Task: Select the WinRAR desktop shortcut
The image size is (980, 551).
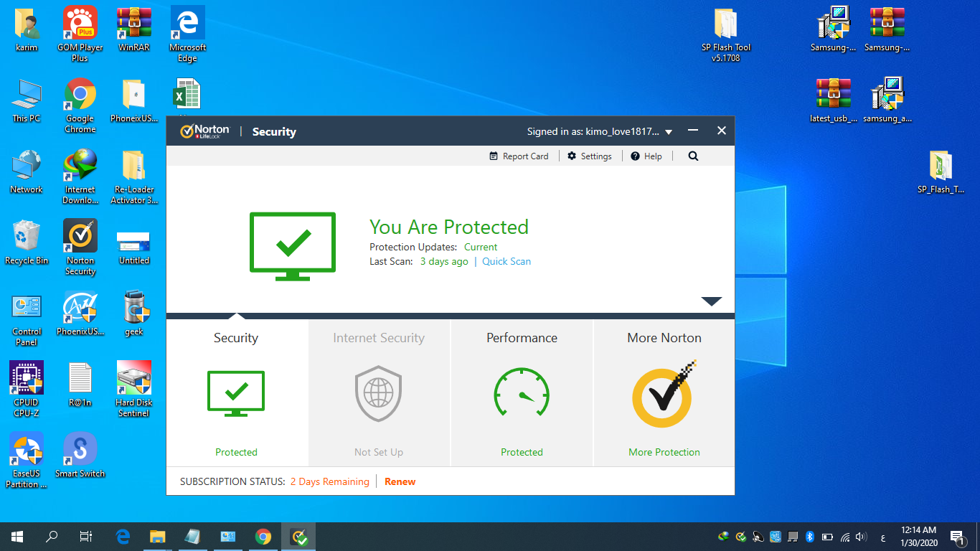Action: click(134, 29)
